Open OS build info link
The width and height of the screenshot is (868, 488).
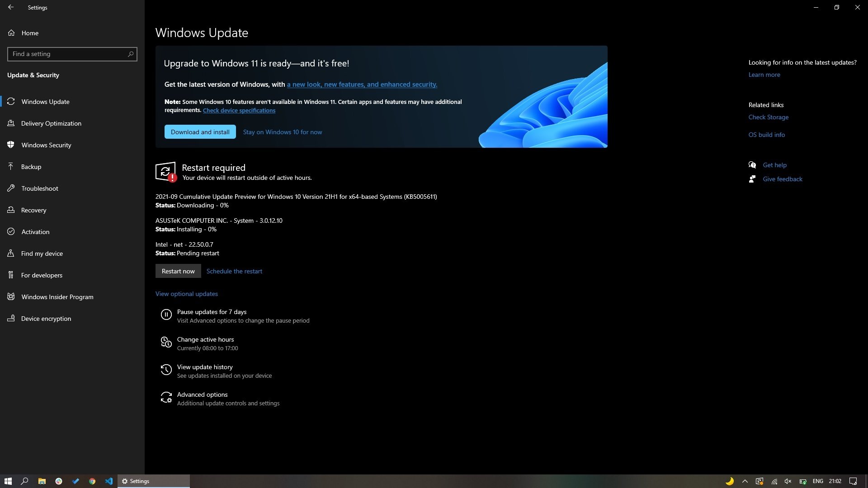[x=767, y=135]
